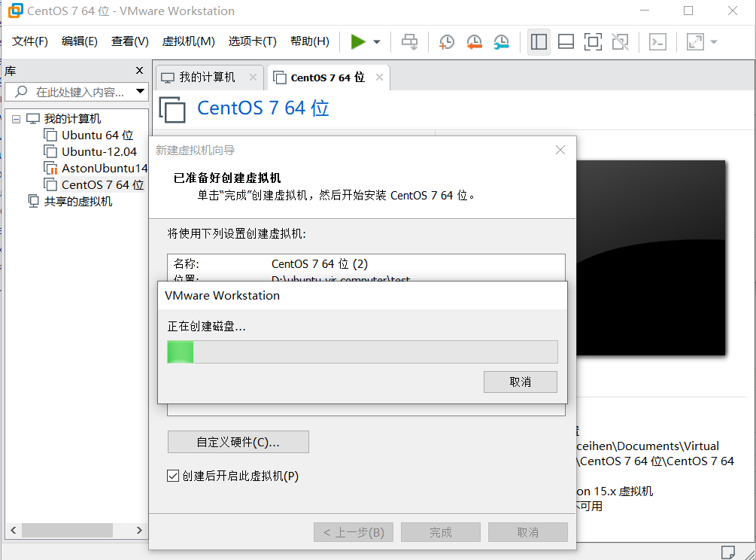Click the wizard's bottom 取消 button
The width and height of the screenshot is (756, 560).
coord(528,532)
